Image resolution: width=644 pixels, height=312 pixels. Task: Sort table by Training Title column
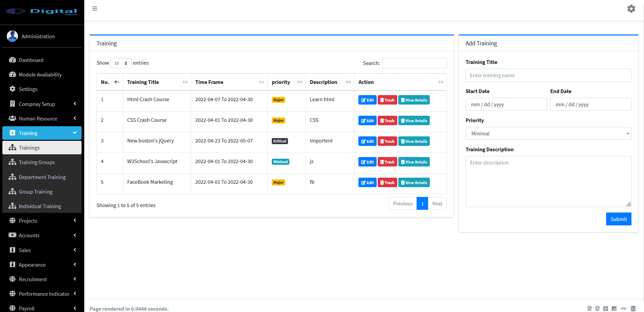point(185,82)
